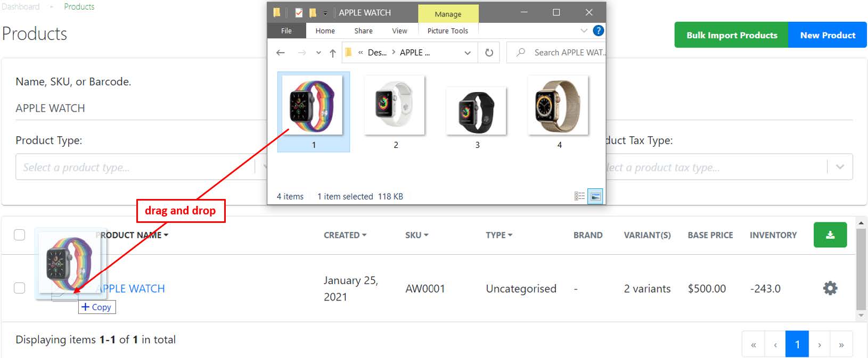This screenshot has height=358, width=868.
Task: Click the VARIANT(S) column header
Action: (x=647, y=235)
